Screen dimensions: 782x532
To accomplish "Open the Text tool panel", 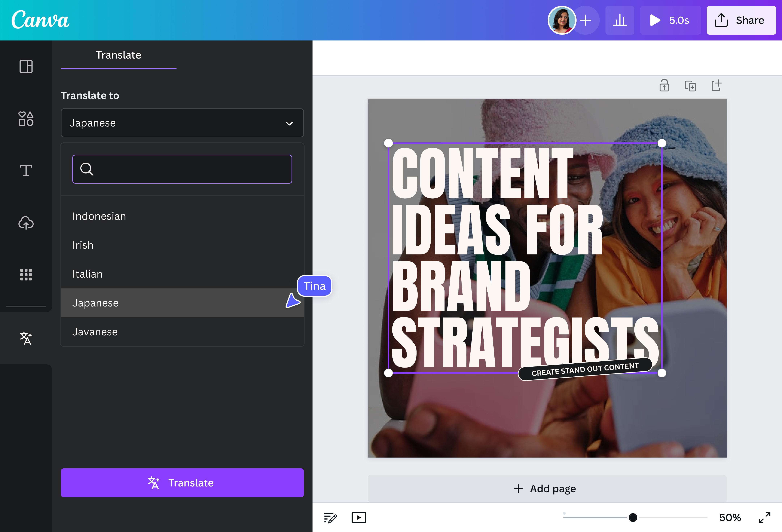I will point(25,170).
